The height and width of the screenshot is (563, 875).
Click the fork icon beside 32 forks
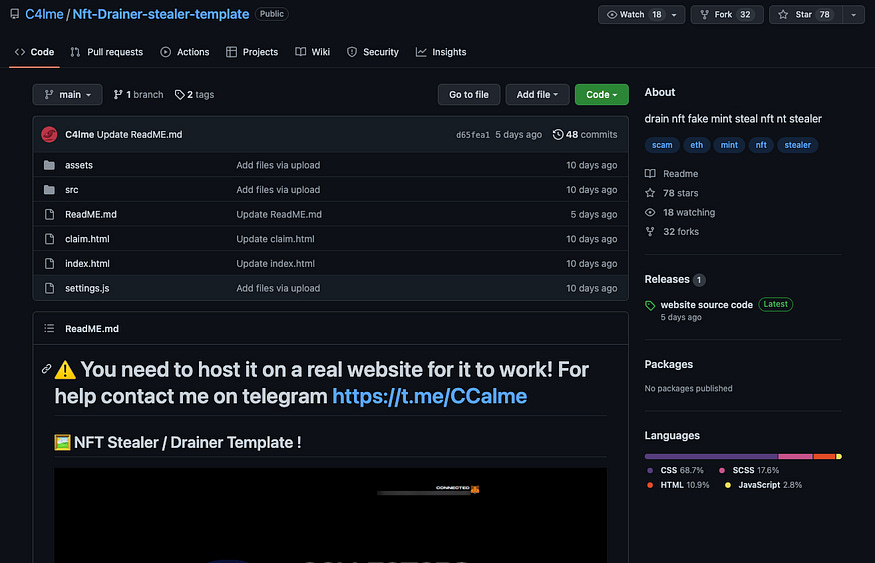pos(650,232)
